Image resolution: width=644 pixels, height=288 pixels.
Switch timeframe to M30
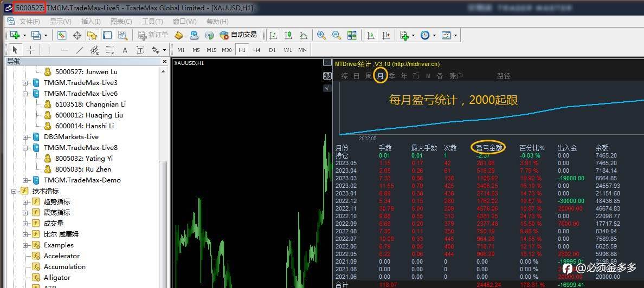227,50
